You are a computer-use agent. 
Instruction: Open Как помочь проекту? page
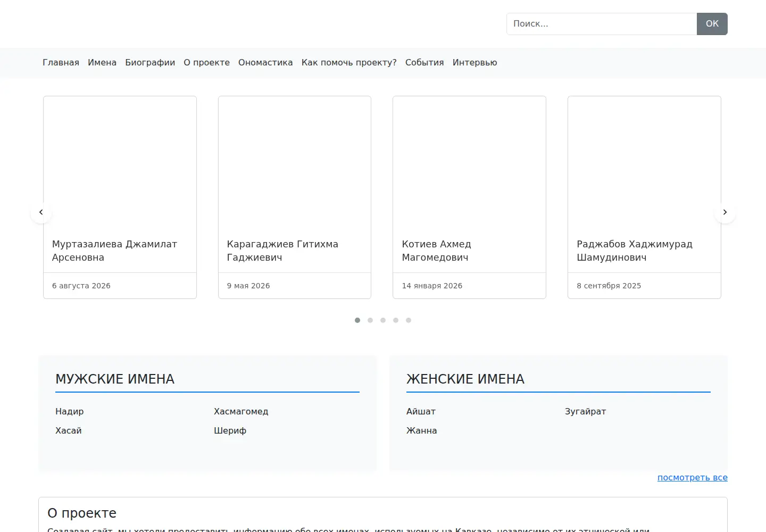349,63
